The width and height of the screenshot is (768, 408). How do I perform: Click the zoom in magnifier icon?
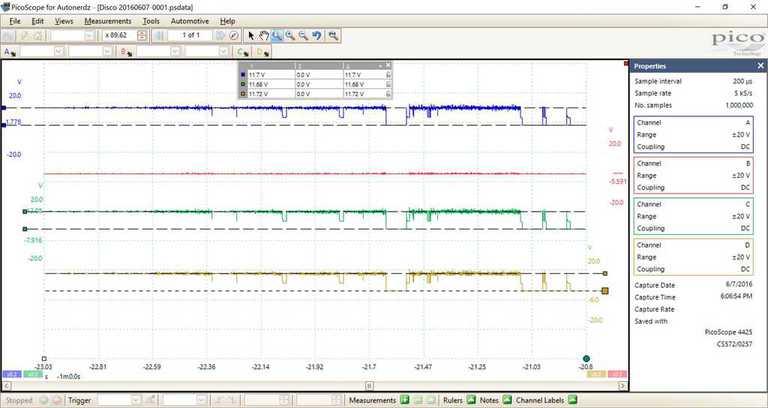click(290, 35)
